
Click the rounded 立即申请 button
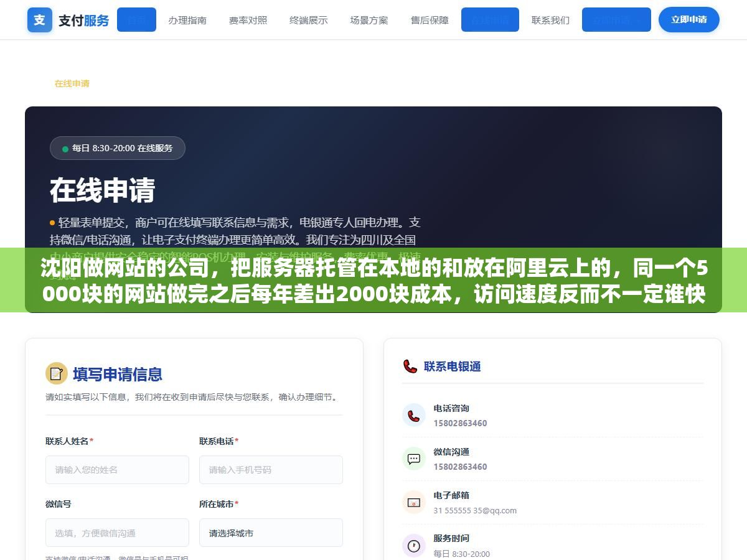point(689,20)
